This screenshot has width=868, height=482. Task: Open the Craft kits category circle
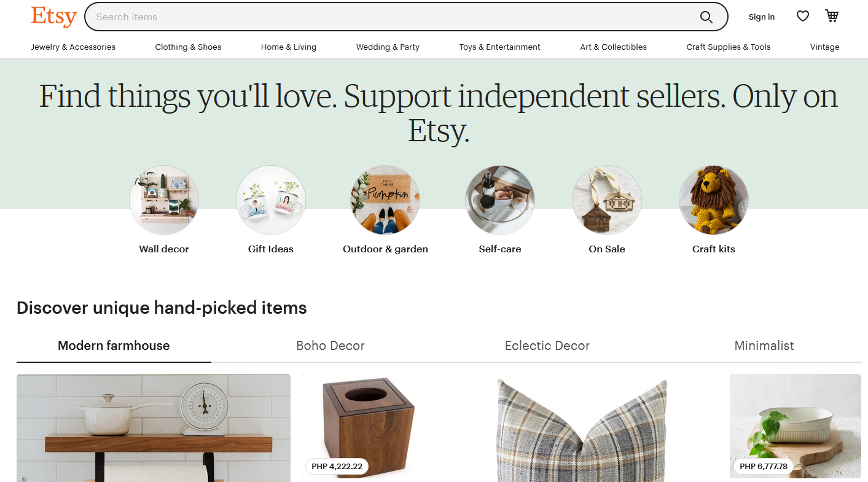(713, 200)
